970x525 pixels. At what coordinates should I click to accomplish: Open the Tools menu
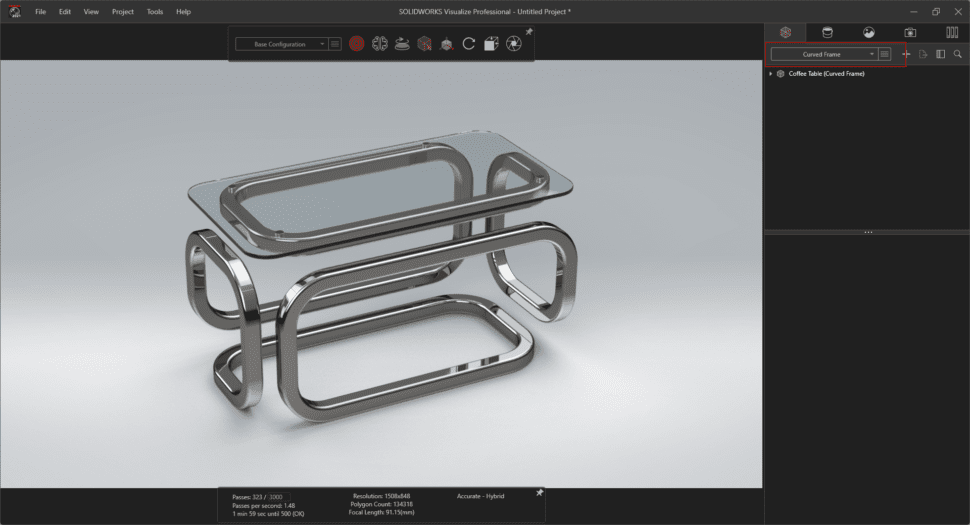pos(155,12)
